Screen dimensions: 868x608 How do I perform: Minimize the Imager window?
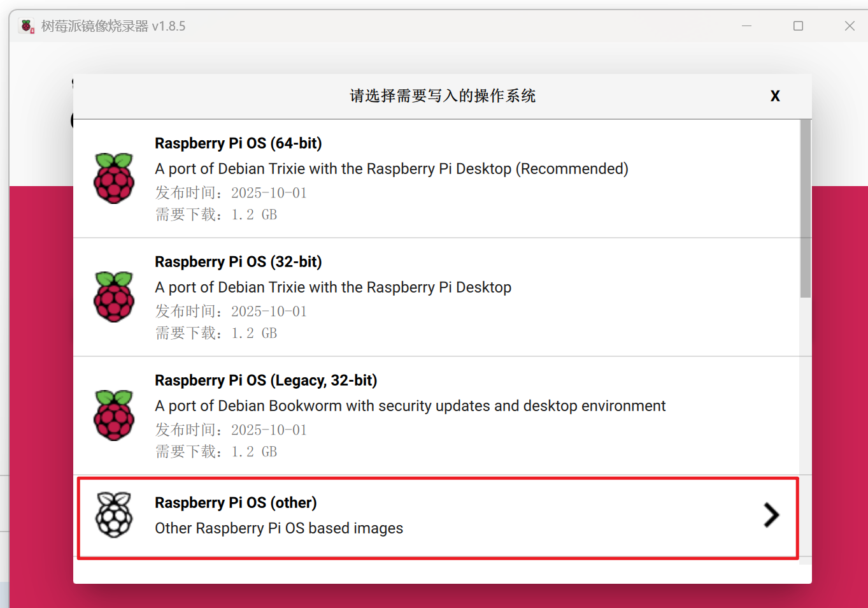746,26
